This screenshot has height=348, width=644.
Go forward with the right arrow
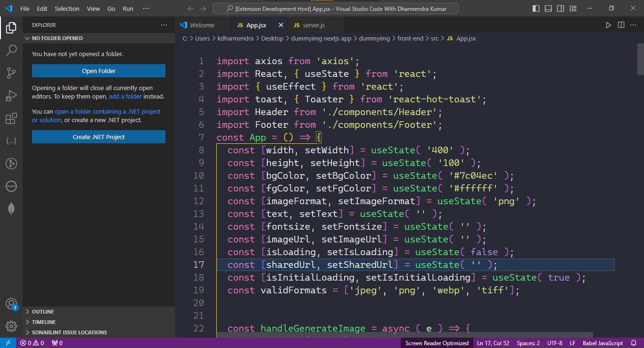point(203,8)
